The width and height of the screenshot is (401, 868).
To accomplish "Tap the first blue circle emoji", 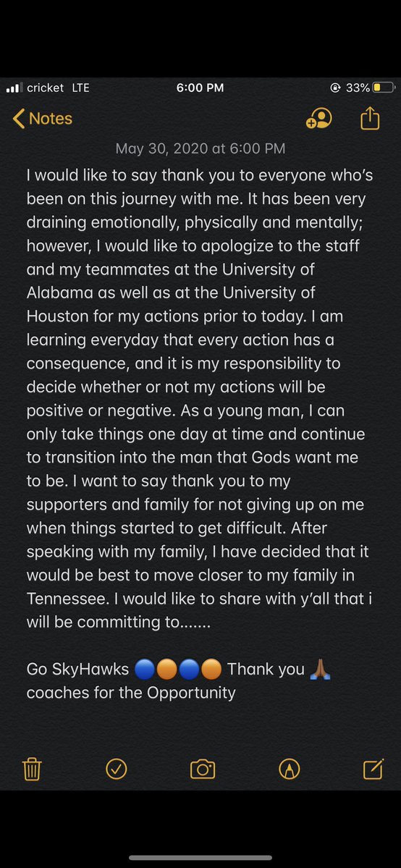I will 144,669.
